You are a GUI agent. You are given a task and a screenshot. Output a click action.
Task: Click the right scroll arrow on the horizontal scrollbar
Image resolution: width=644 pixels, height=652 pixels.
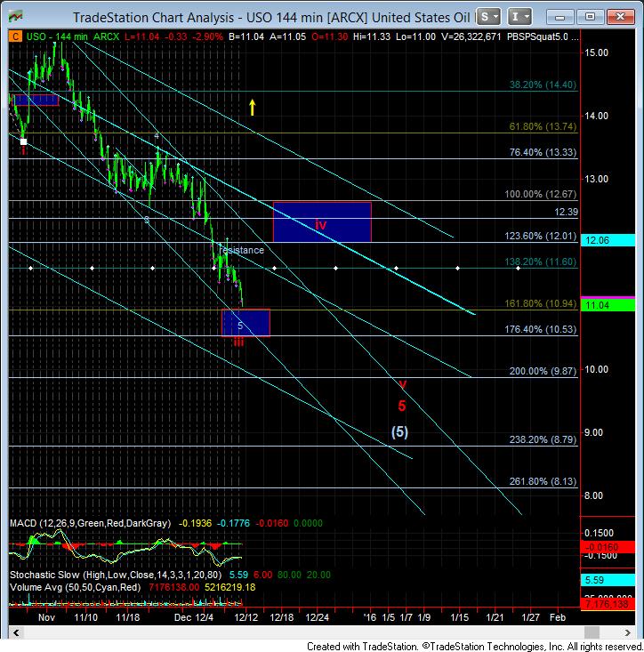tap(628, 632)
